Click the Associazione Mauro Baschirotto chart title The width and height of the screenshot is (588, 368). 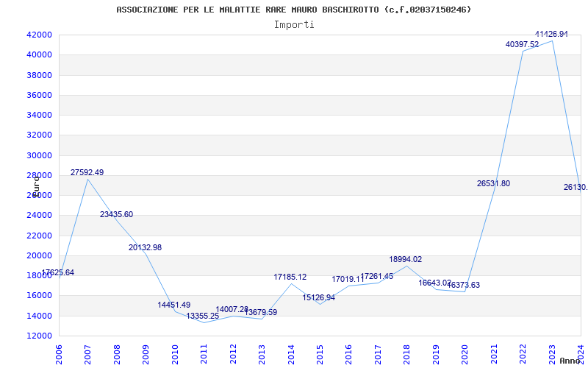click(294, 10)
